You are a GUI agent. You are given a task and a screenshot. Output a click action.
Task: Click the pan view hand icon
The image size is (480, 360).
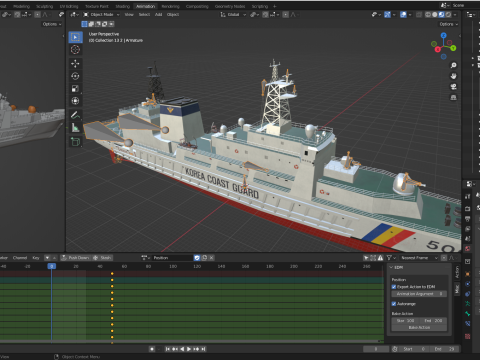454,76
